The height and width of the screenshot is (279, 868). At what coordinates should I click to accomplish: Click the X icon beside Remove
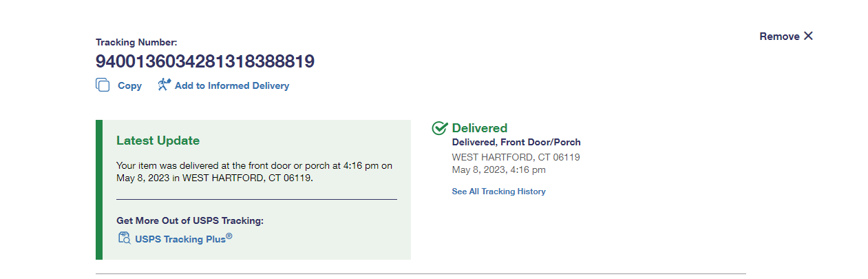click(808, 36)
